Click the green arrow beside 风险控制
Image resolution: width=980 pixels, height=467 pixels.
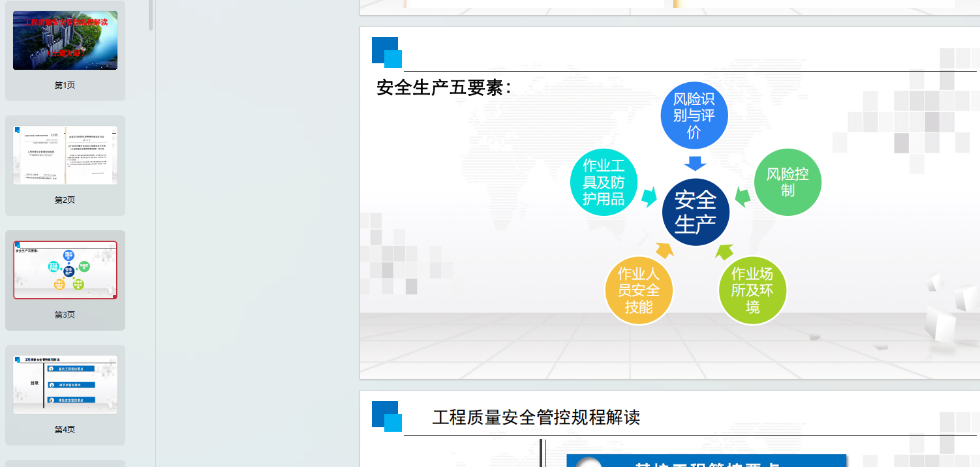pyautogui.click(x=742, y=196)
